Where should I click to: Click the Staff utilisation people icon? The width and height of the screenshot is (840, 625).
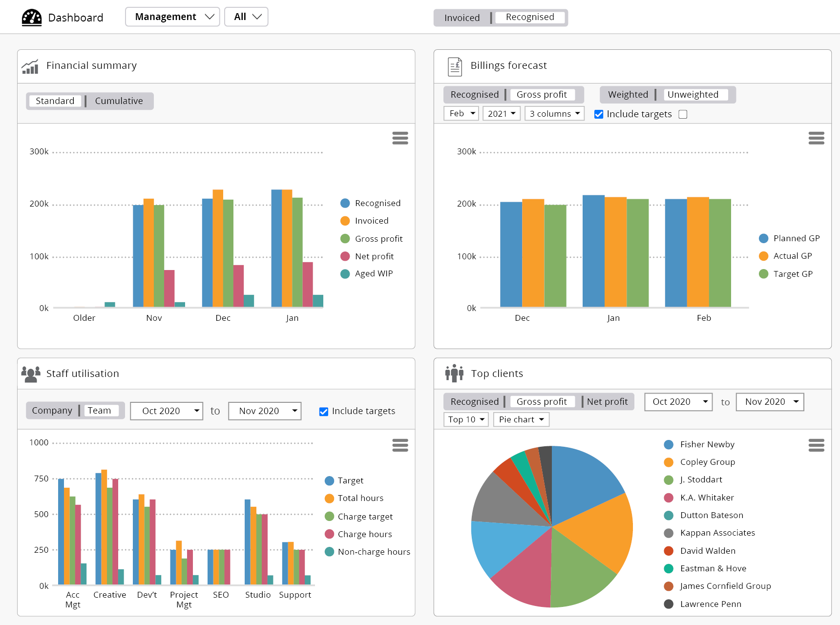[x=31, y=374]
